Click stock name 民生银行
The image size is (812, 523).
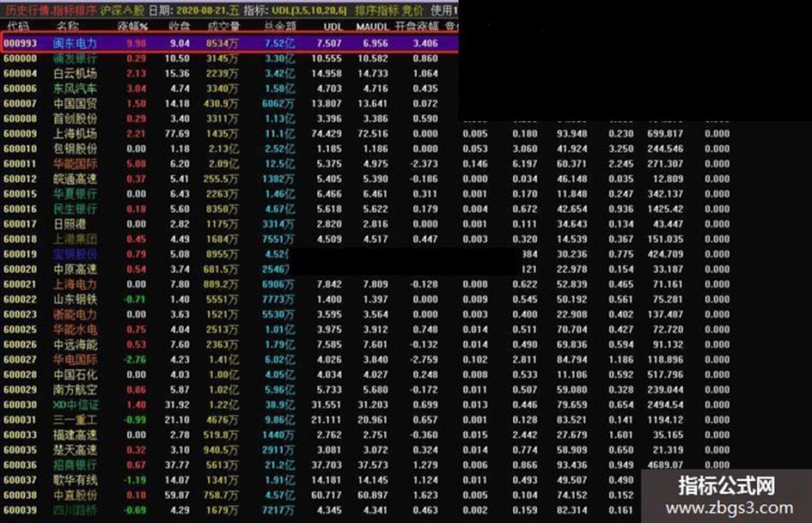(75, 209)
